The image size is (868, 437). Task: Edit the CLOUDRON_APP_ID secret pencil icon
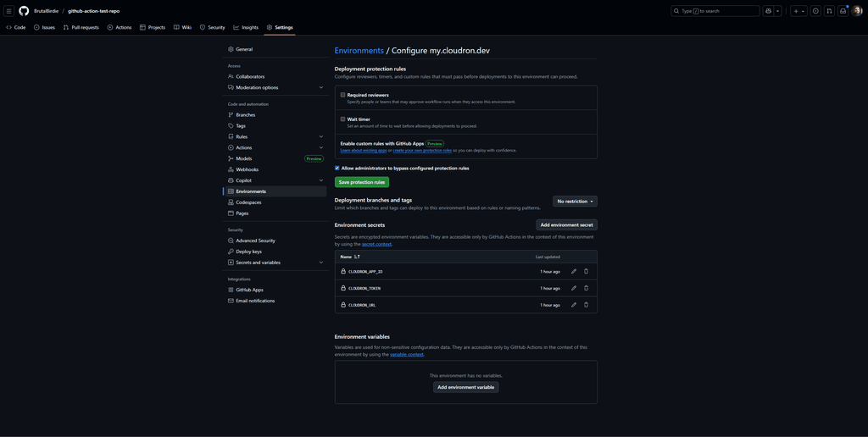point(574,272)
